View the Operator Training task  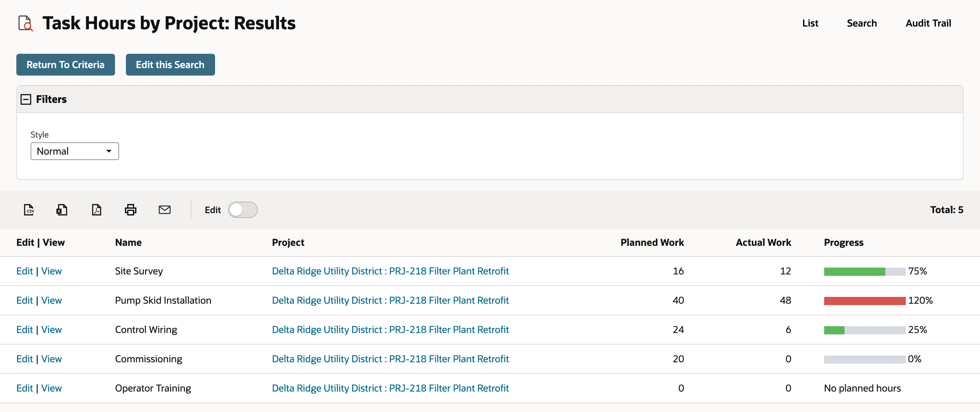pos(51,389)
